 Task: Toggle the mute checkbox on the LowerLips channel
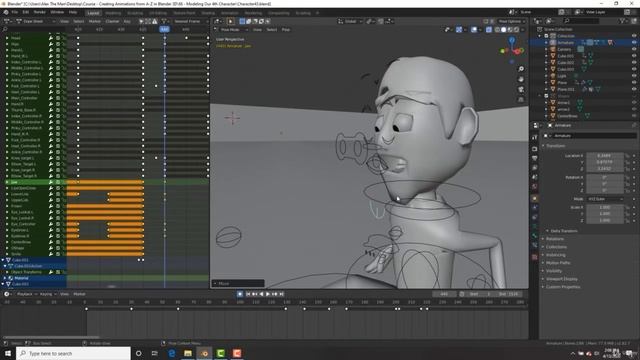click(58, 194)
